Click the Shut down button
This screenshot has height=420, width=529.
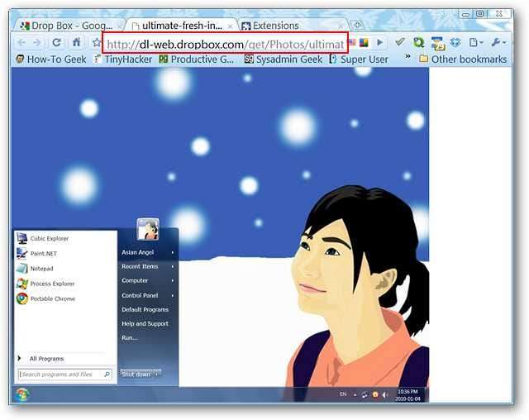pyautogui.click(x=136, y=375)
